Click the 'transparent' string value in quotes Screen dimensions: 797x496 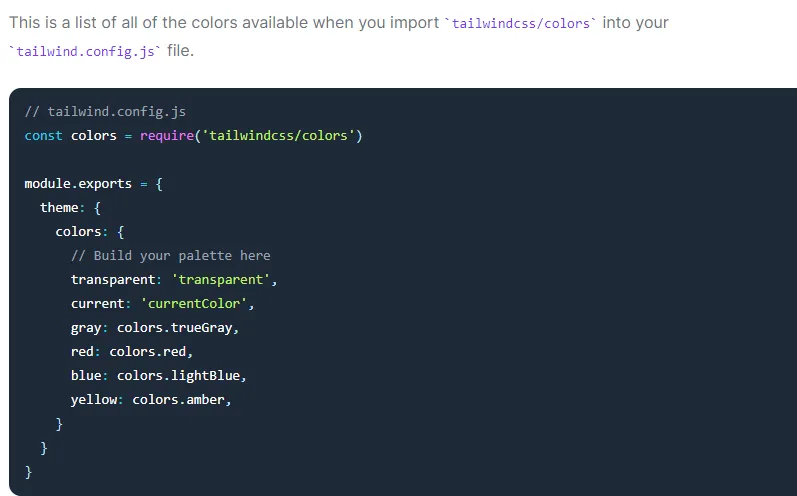pyautogui.click(x=220, y=279)
